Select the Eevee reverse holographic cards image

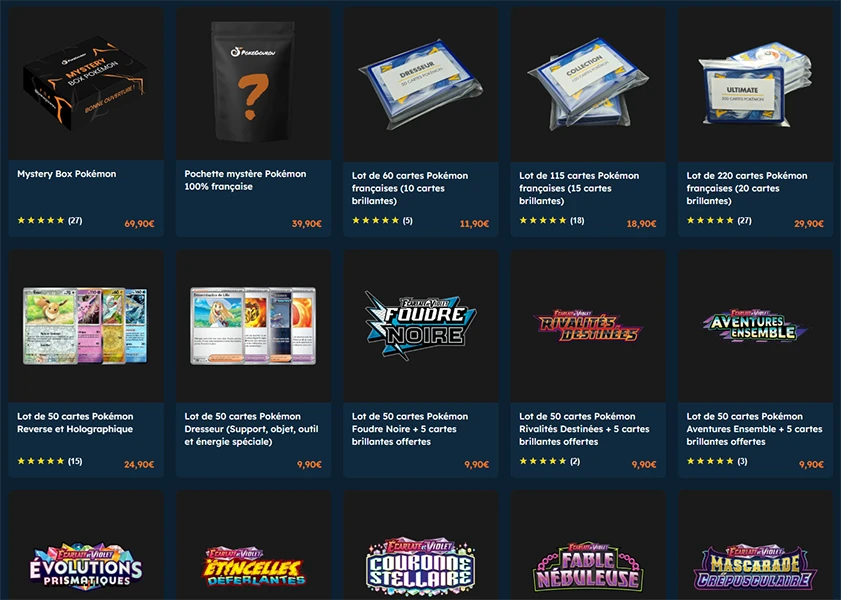point(86,325)
